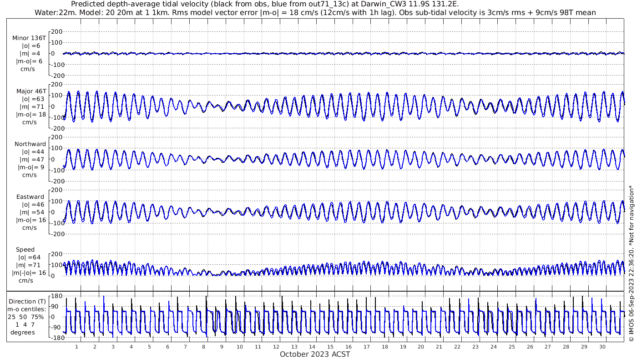This screenshot has height=364, width=637.
Task: Click '|m-o|= 9' in the Northward panel
Action: pyautogui.click(x=31, y=167)
